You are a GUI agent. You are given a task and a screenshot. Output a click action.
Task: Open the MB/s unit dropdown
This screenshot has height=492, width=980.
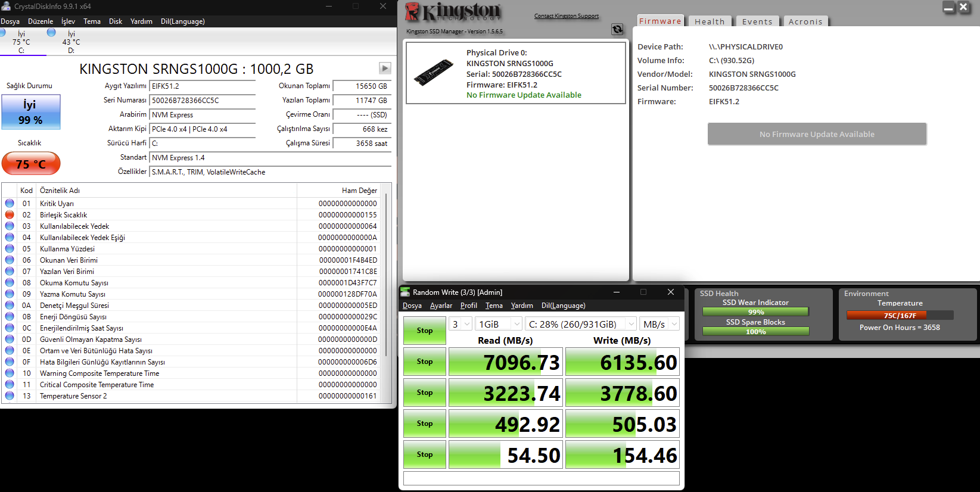pyautogui.click(x=659, y=324)
